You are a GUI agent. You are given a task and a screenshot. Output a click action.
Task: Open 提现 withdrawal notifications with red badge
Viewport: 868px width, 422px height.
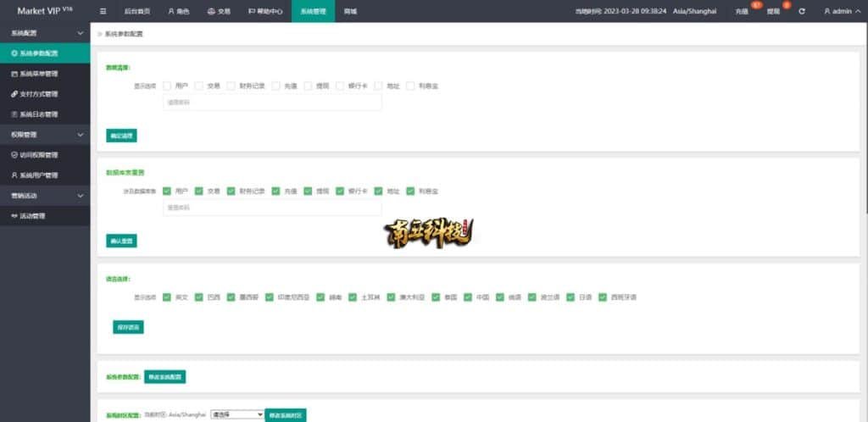(774, 12)
